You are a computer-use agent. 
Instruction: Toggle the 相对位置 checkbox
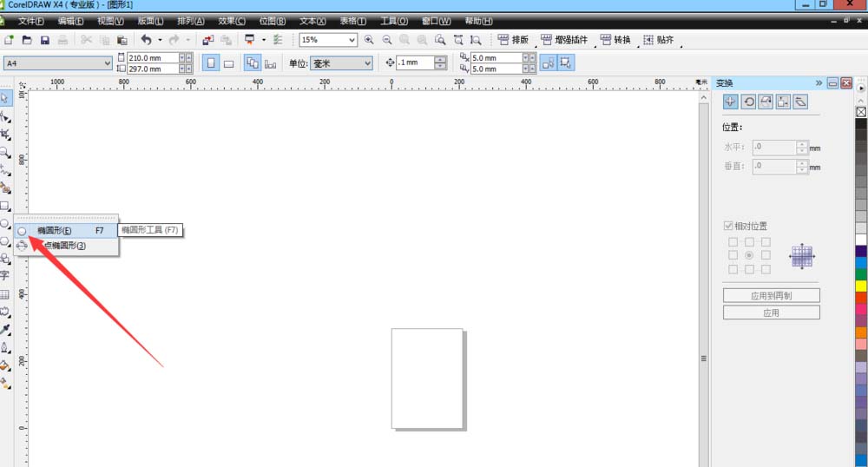pos(727,227)
